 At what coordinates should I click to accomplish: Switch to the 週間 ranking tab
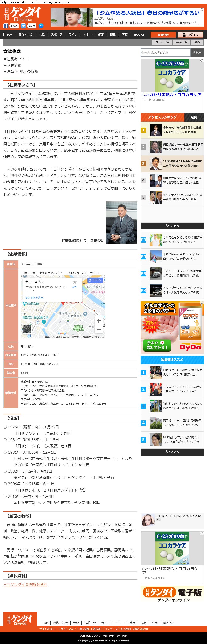coord(194,117)
